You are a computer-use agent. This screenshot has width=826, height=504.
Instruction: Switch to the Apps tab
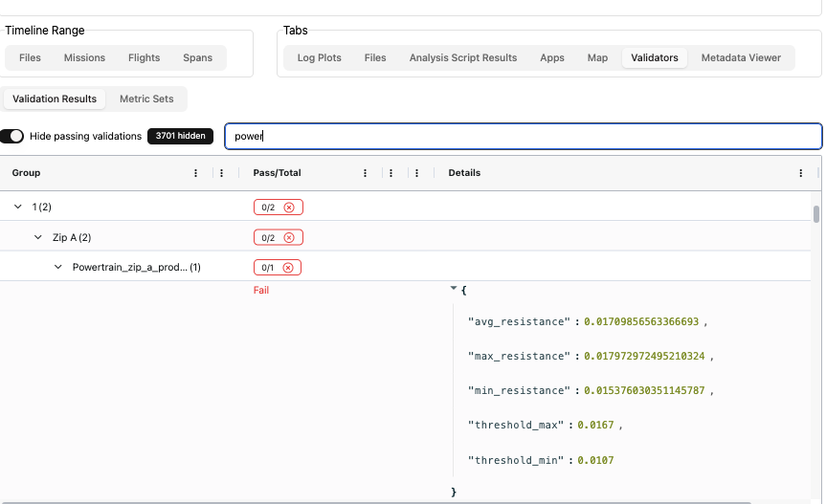552,58
